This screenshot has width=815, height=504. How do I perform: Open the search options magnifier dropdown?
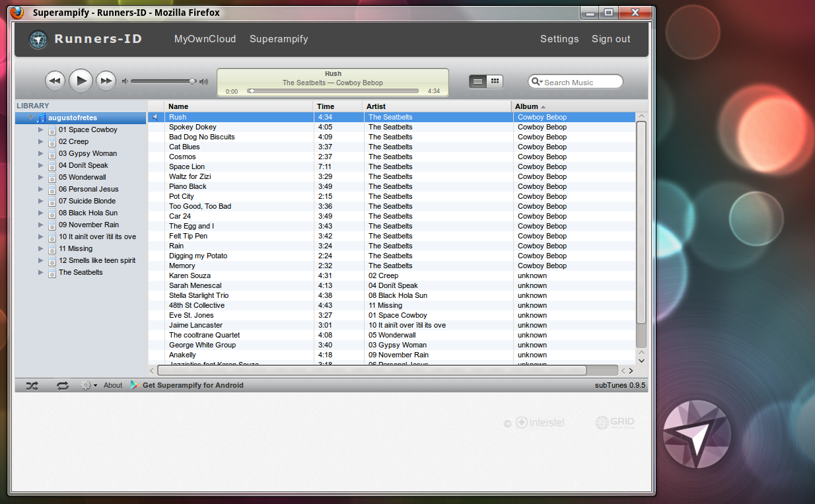[537, 82]
